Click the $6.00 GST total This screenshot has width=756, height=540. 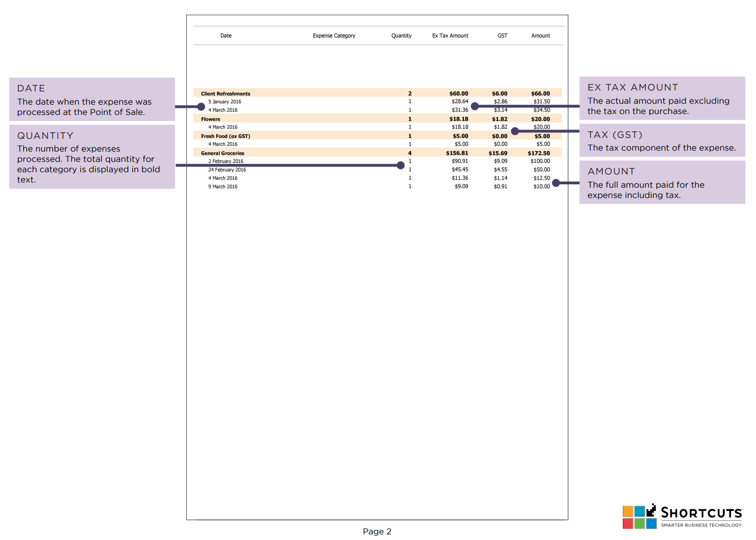(499, 94)
